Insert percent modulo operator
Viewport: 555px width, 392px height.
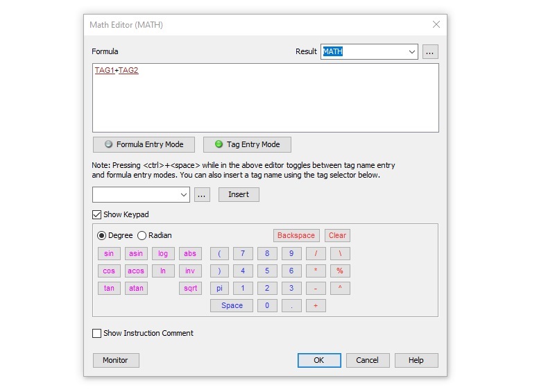(x=340, y=271)
